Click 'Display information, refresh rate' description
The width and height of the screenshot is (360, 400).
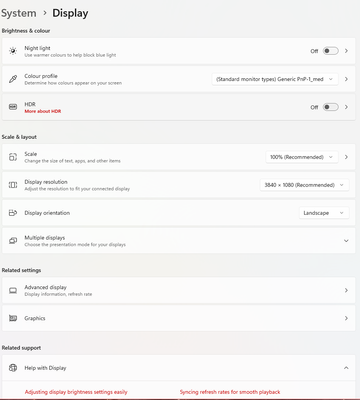click(58, 294)
